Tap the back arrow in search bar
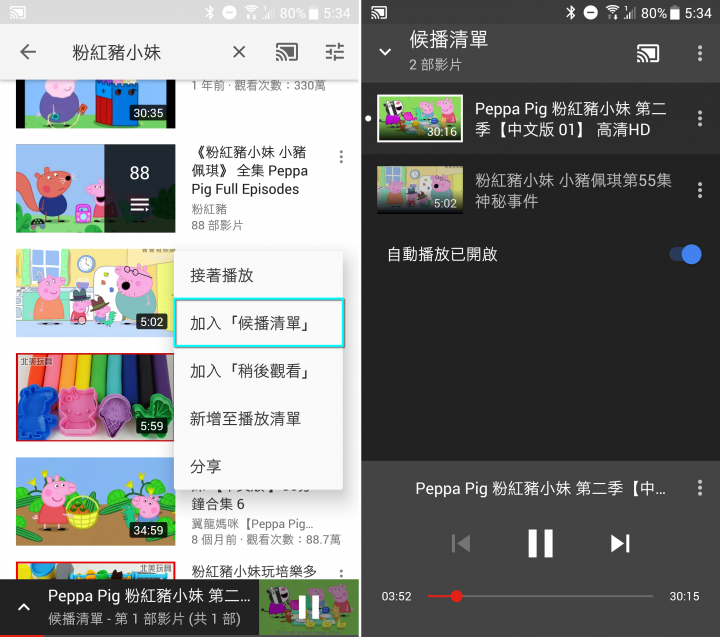This screenshot has height=637, width=720. 28,52
